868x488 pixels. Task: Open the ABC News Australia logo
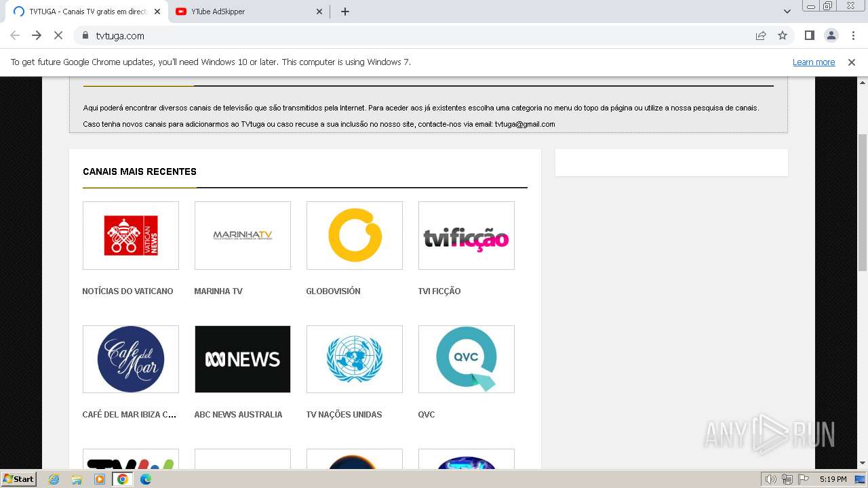click(x=243, y=359)
